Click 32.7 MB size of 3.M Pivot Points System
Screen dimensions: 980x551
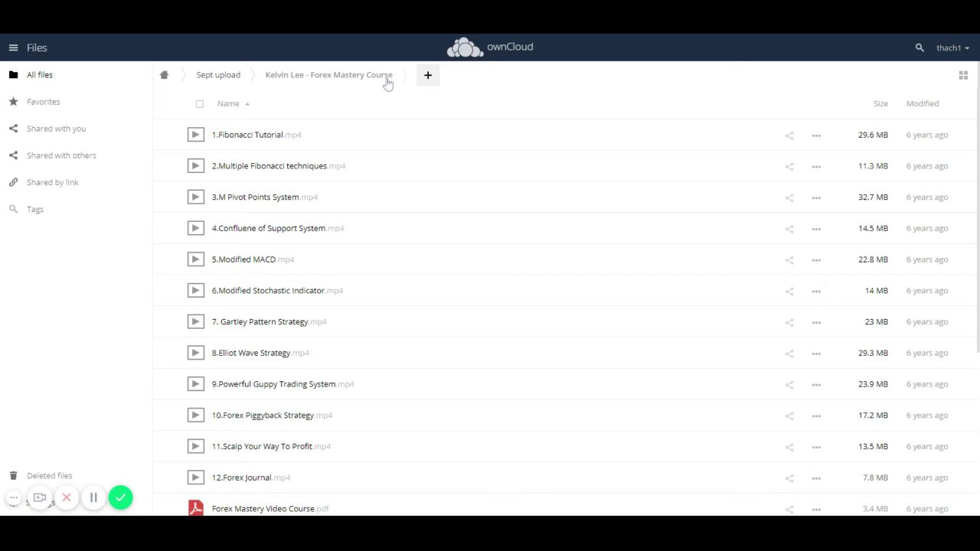[x=873, y=197]
